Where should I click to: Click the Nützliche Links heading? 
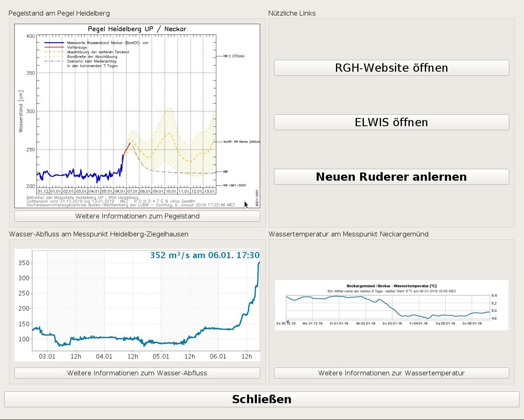292,13
